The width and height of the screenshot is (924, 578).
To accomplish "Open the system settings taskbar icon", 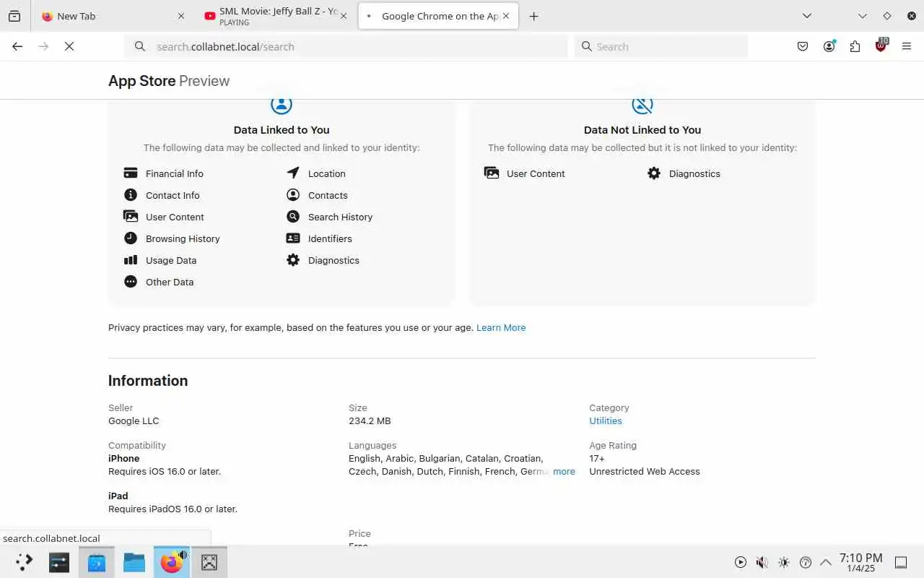I will (59, 562).
